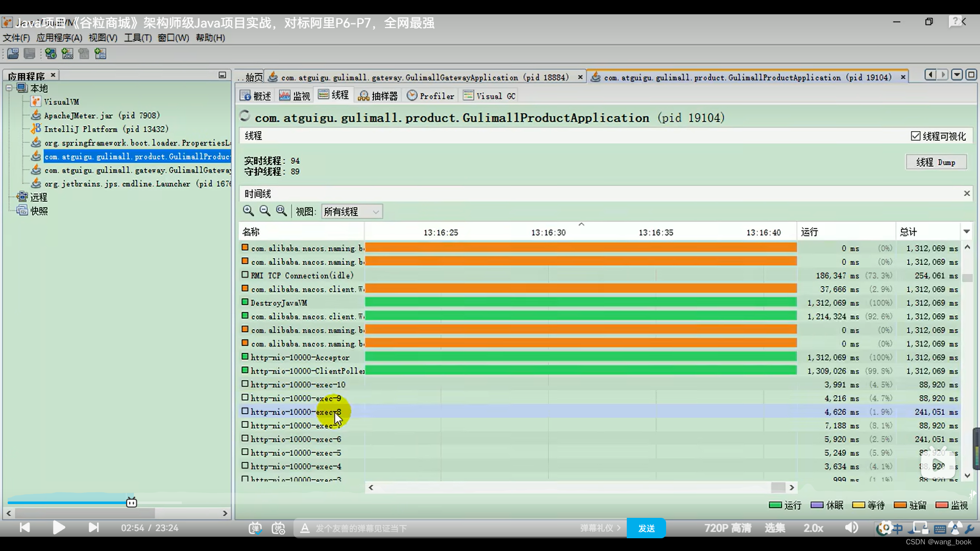Click the video progress bar slider
This screenshot has height=551, width=980.
(131, 503)
